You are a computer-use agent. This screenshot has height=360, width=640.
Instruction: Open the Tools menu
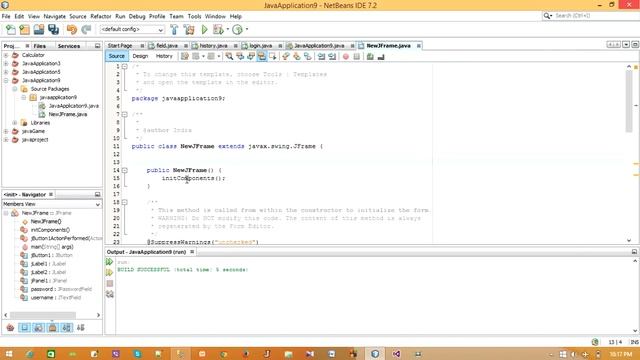pos(194,16)
